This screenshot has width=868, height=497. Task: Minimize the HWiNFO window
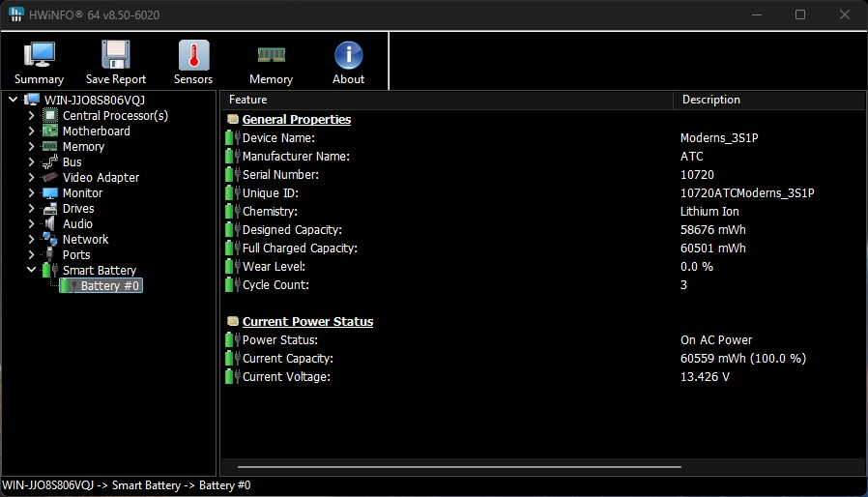coord(757,15)
